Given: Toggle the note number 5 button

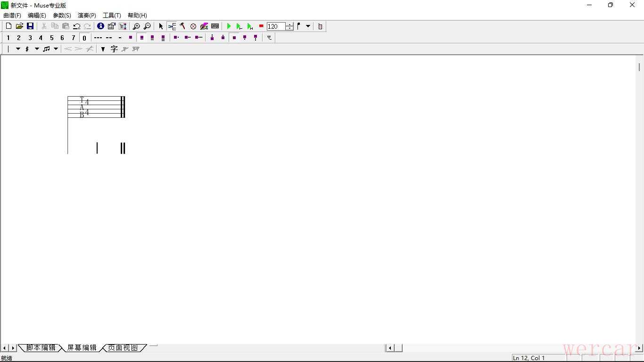Looking at the screenshot, I should 52,38.
